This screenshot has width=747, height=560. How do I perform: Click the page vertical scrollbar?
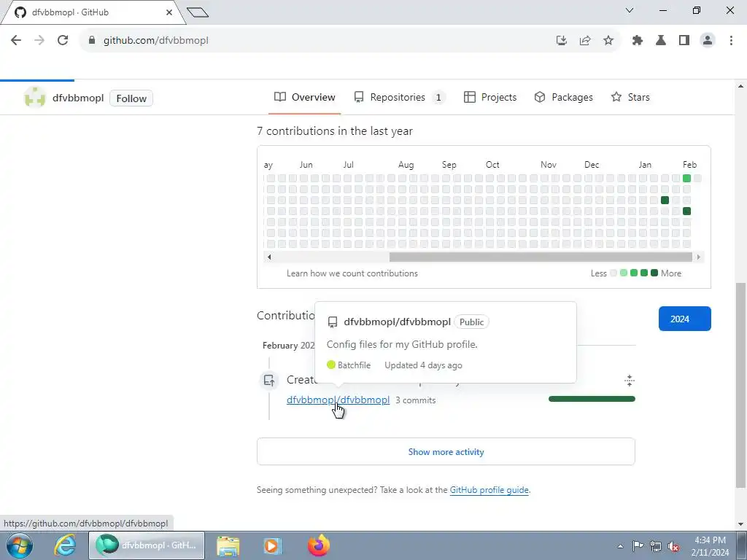[740, 385]
